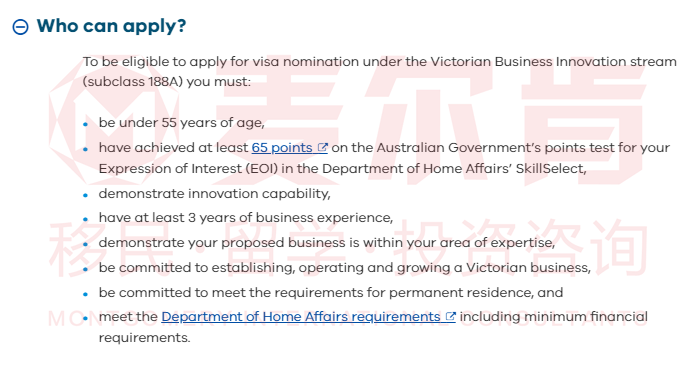Image resolution: width=690 pixels, height=376 pixels.
Task: Select the area of expertise bullet text
Action: (x=327, y=243)
